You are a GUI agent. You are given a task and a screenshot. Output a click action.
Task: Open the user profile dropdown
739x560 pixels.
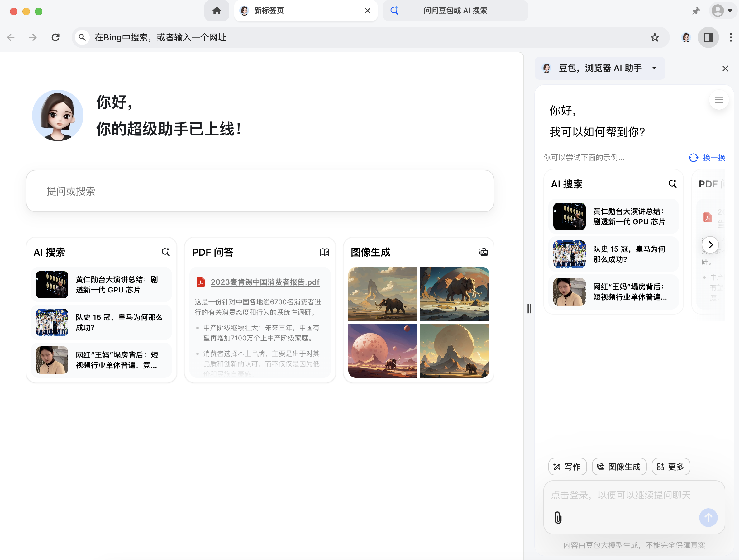pos(723,11)
